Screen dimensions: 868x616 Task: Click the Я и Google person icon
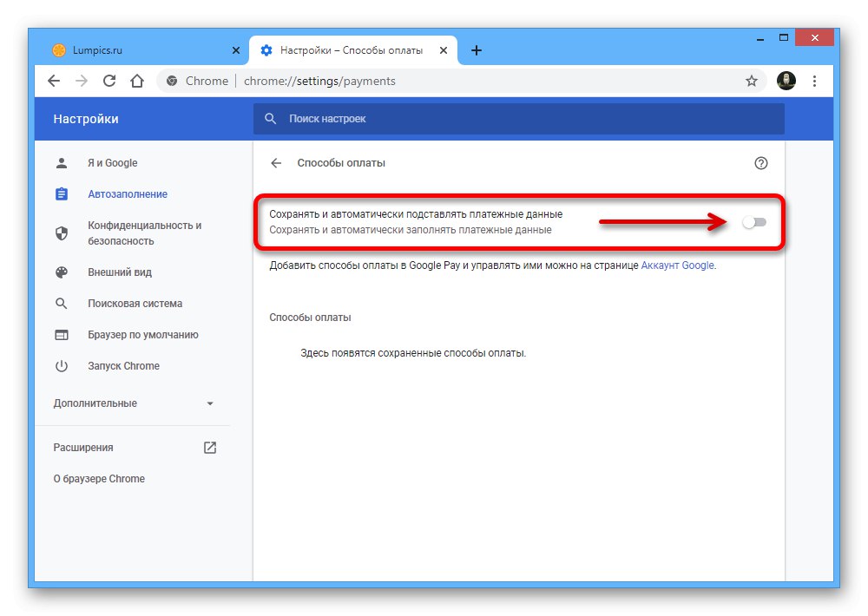coord(61,162)
